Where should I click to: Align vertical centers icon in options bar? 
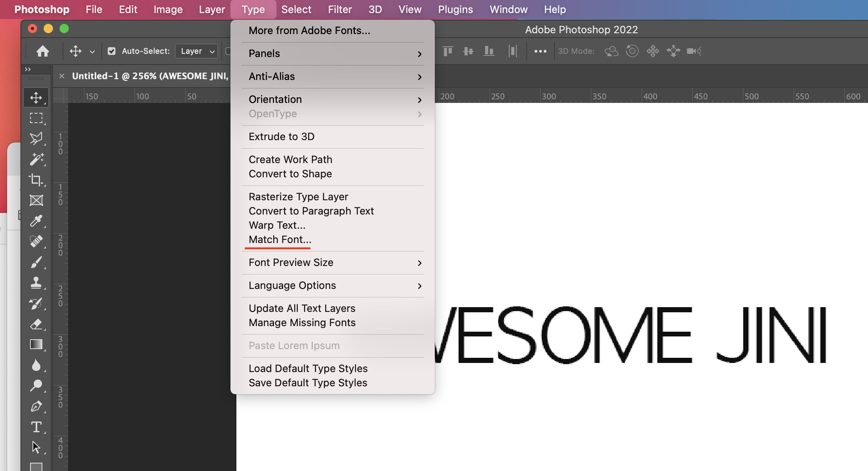click(x=468, y=51)
